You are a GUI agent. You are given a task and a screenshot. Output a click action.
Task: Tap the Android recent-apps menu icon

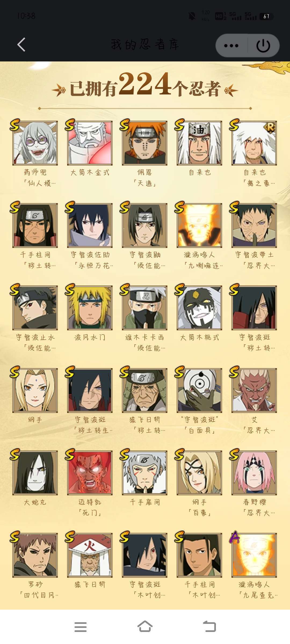[80, 627]
